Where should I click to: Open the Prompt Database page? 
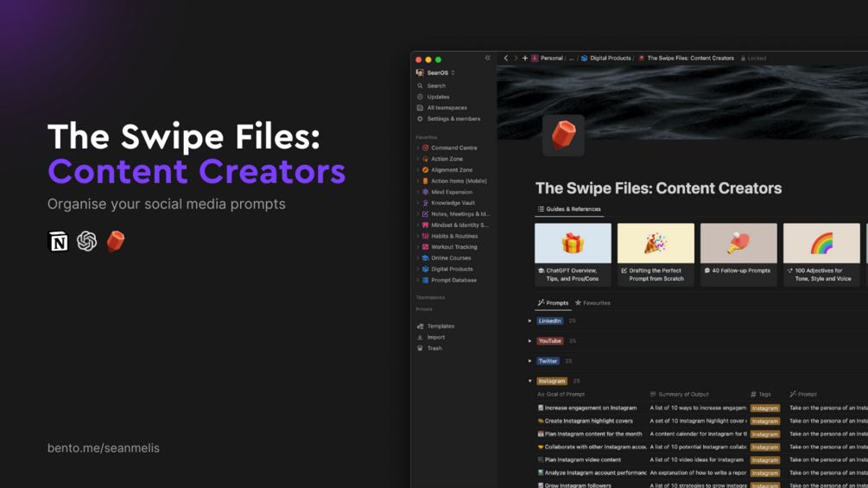click(454, 281)
